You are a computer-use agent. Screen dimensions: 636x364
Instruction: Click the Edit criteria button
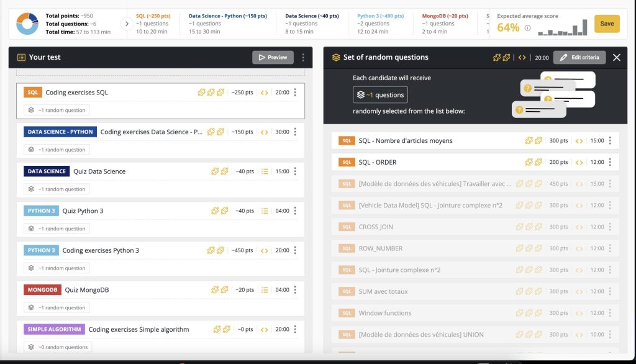point(579,58)
